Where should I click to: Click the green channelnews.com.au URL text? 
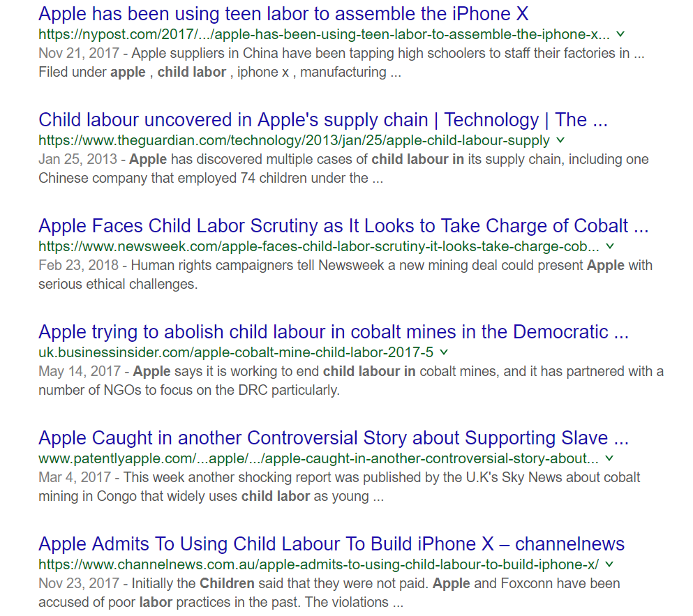(x=318, y=564)
